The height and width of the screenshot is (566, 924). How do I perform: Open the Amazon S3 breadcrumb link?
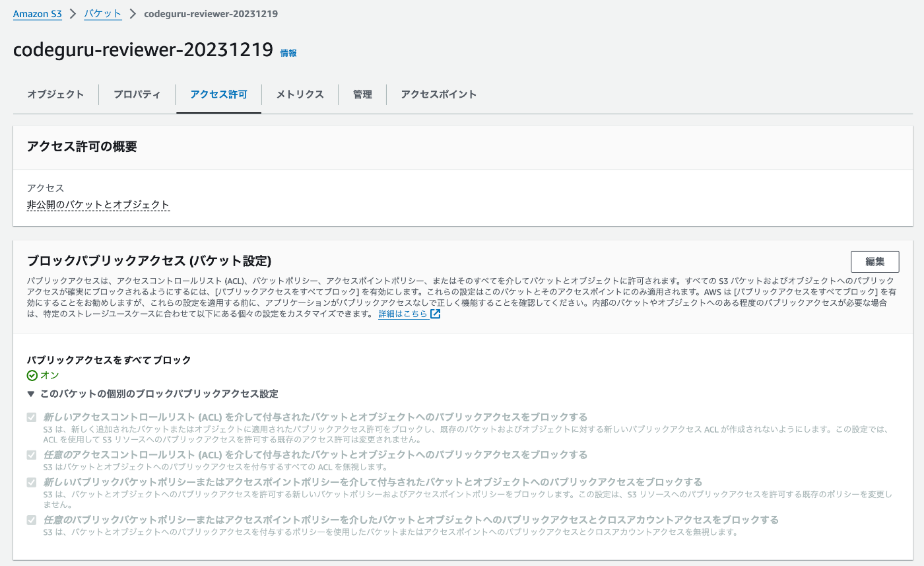click(x=38, y=14)
